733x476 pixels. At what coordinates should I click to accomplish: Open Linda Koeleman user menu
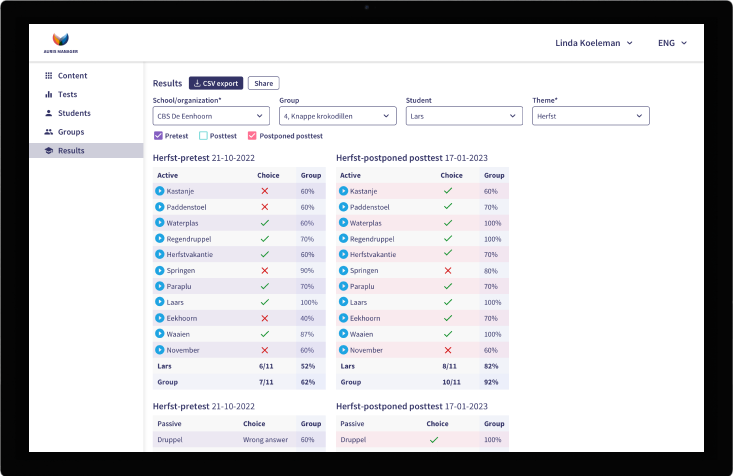(593, 43)
